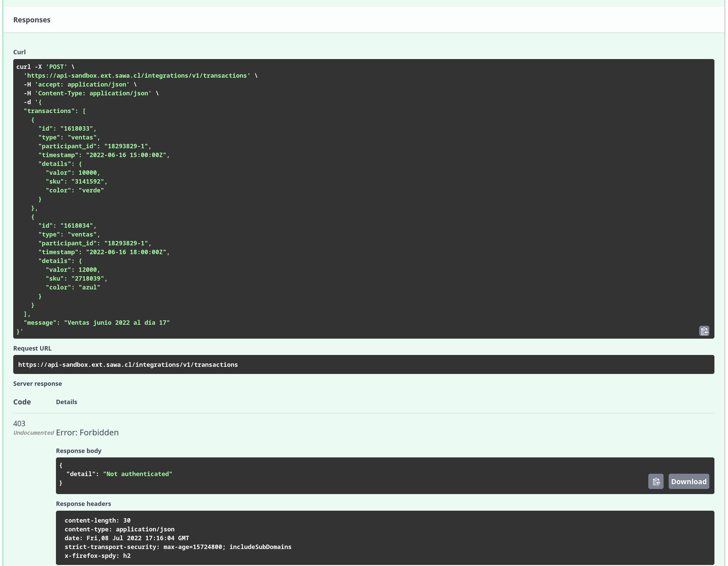Click the Server response heading
Image resolution: width=728 pixels, height=566 pixels.
pos(37,383)
